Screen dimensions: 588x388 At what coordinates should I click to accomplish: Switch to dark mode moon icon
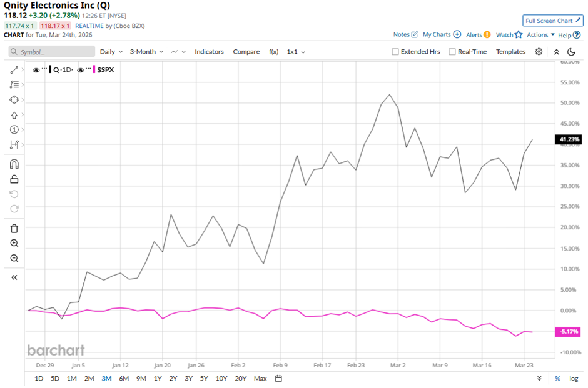[x=571, y=52]
